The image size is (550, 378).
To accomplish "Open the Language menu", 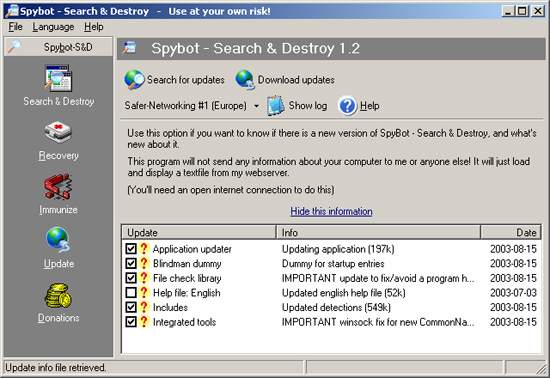I will 53,27.
